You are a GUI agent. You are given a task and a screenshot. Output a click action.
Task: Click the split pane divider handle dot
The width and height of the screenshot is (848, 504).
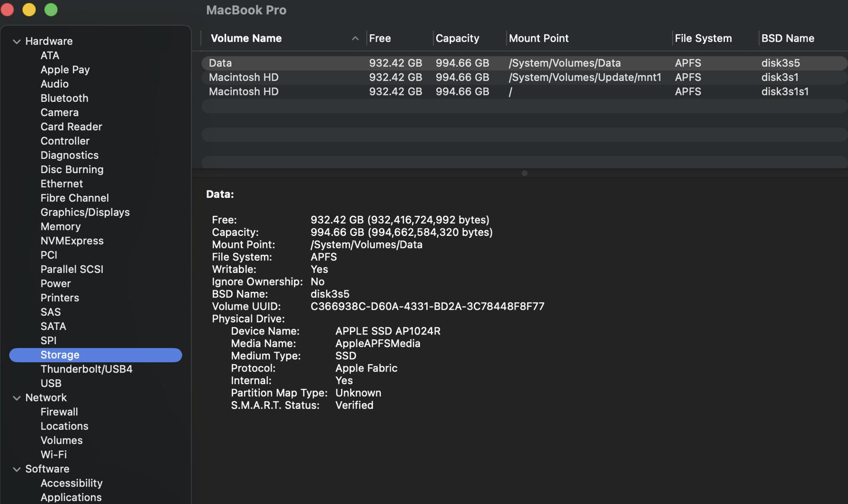click(x=524, y=173)
